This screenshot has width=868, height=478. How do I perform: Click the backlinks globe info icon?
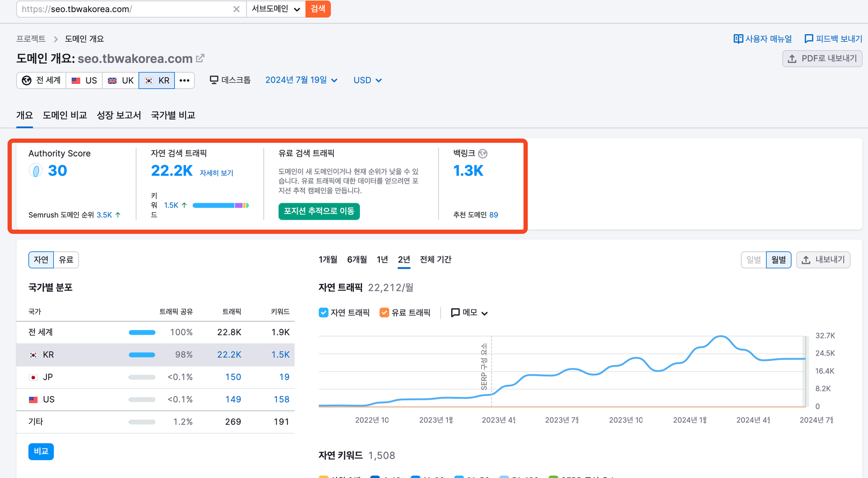[483, 154]
